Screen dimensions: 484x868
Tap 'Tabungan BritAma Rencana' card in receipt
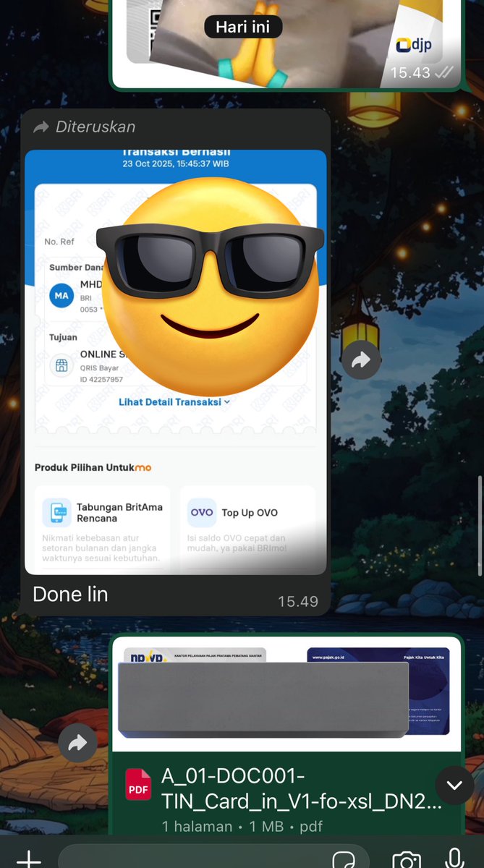coord(102,528)
